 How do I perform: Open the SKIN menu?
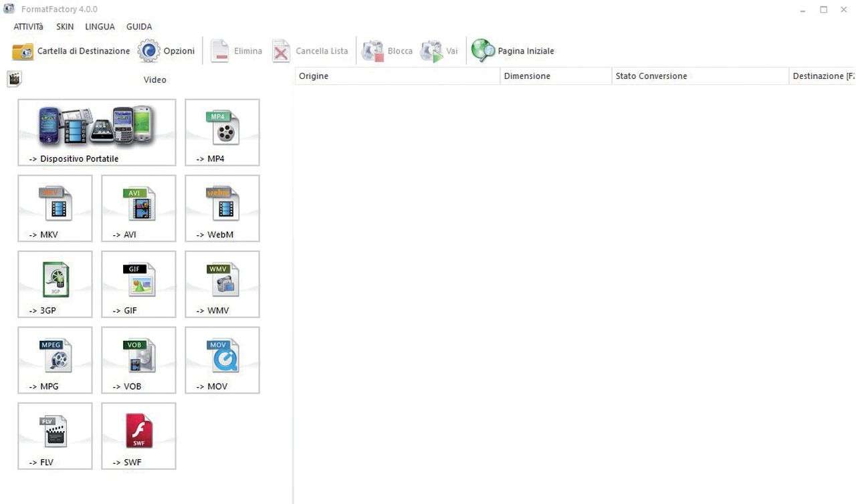point(65,27)
